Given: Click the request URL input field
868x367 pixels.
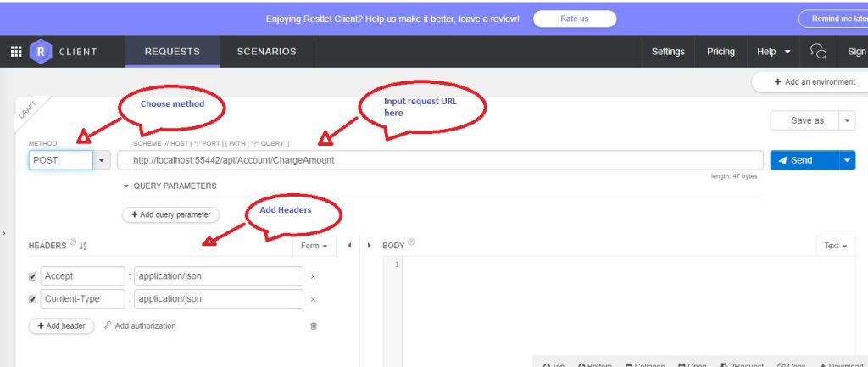Looking at the screenshot, I should point(439,160).
